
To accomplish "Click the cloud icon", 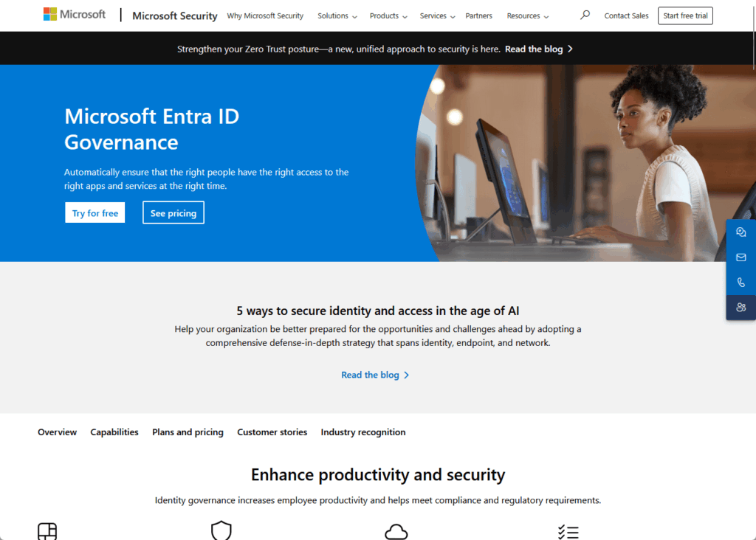I will click(396, 532).
